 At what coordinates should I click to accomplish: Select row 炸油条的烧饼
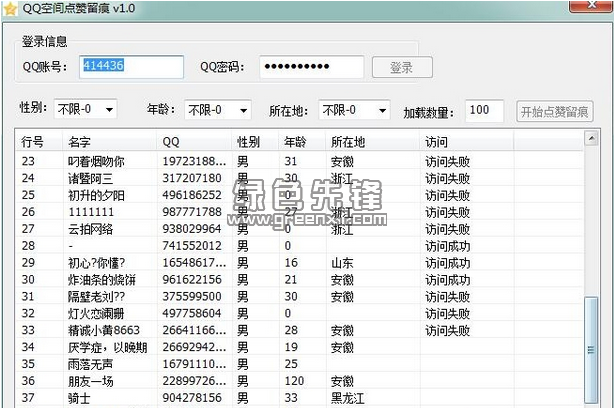point(300,280)
